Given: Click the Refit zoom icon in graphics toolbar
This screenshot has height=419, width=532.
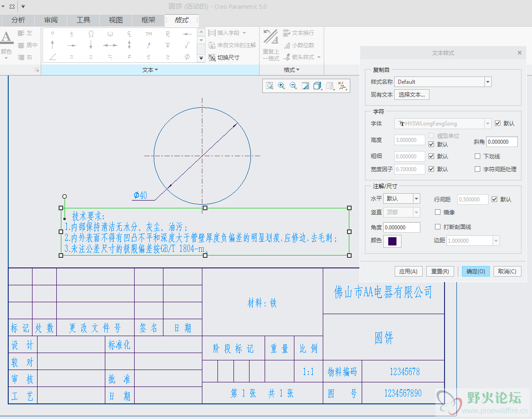Looking at the screenshot, I should point(270,86).
